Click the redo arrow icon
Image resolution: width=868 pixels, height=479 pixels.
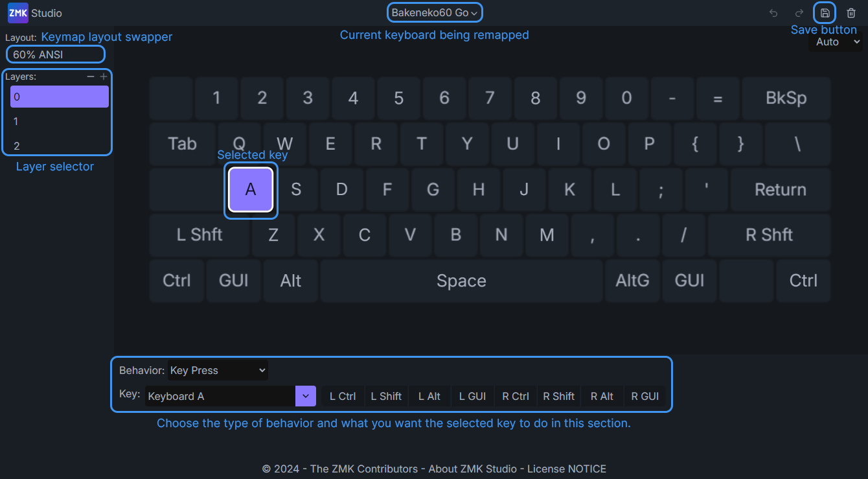pyautogui.click(x=799, y=13)
